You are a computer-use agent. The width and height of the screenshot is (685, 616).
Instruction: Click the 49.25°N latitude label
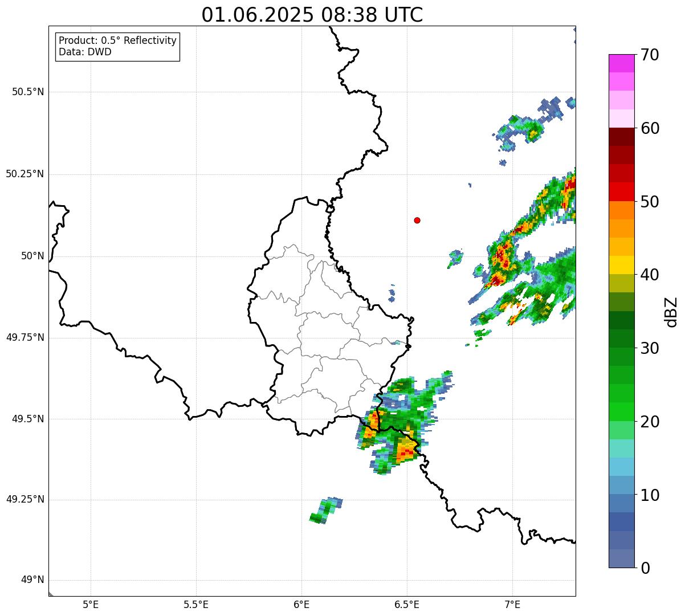point(25,499)
